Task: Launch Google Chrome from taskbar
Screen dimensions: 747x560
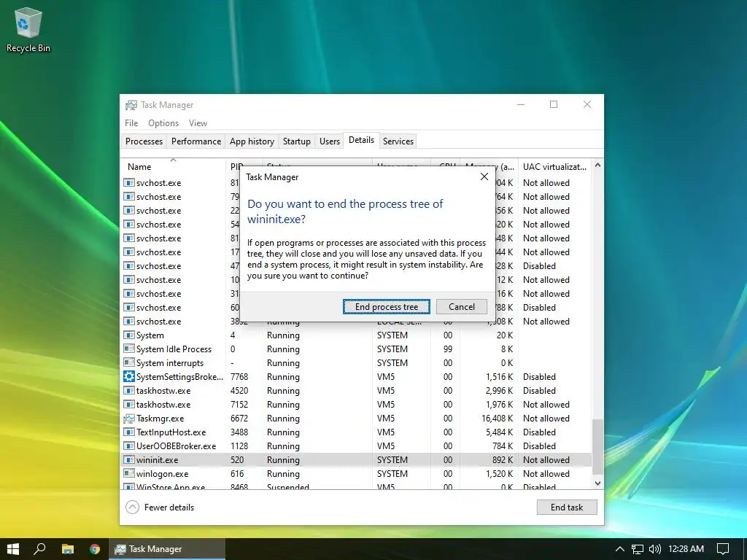Action: (95, 549)
